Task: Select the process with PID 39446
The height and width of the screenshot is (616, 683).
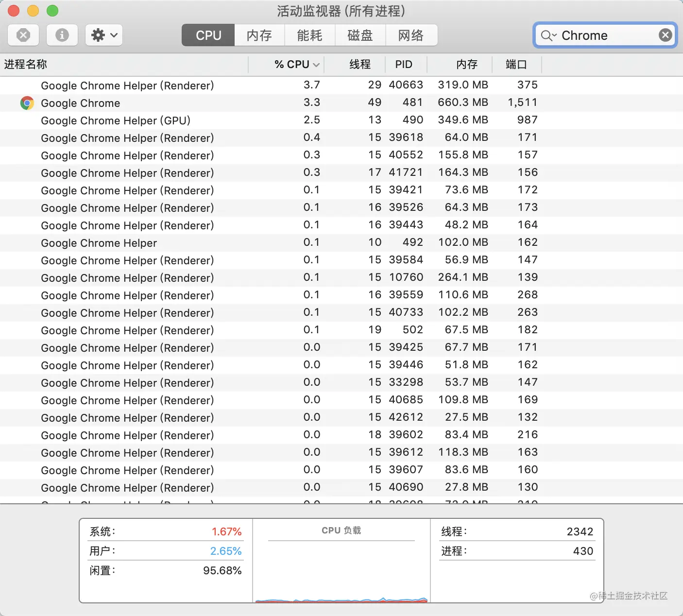Action: [341, 365]
